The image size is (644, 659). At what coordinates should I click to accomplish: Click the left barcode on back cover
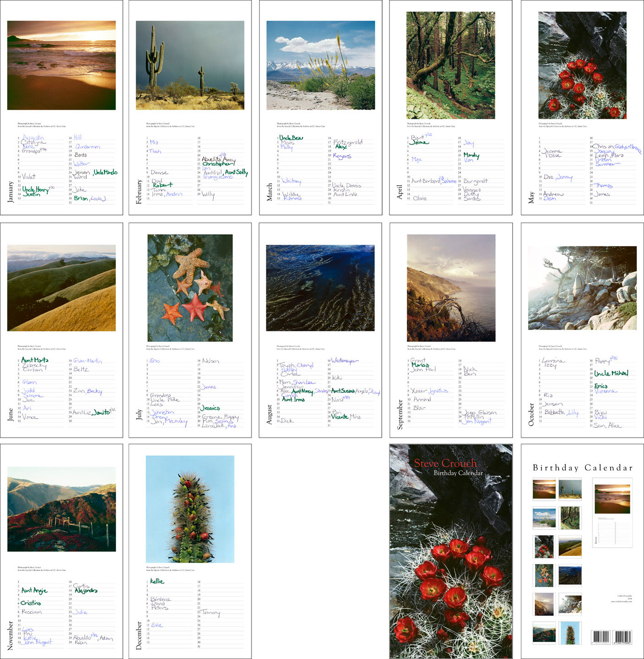click(601, 637)
